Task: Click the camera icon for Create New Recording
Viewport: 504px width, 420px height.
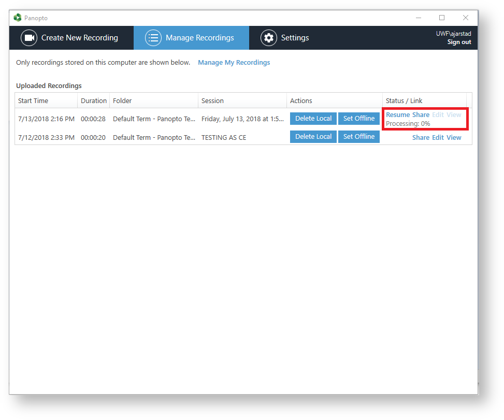Action: 29,38
